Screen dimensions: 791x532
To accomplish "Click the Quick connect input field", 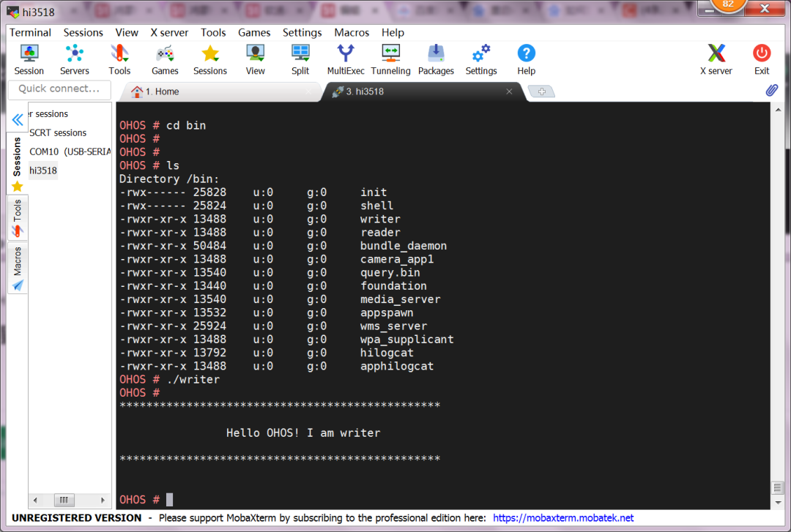I will (x=59, y=89).
